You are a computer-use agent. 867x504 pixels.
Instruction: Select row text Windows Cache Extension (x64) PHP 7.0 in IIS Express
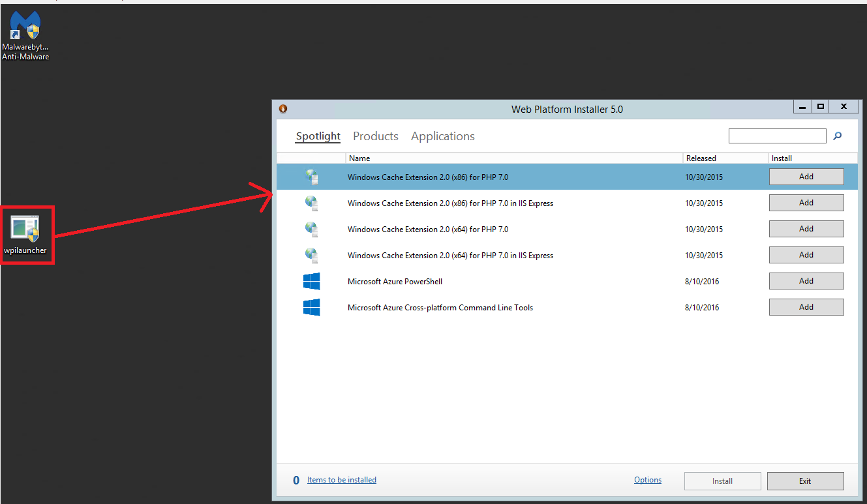(x=450, y=256)
